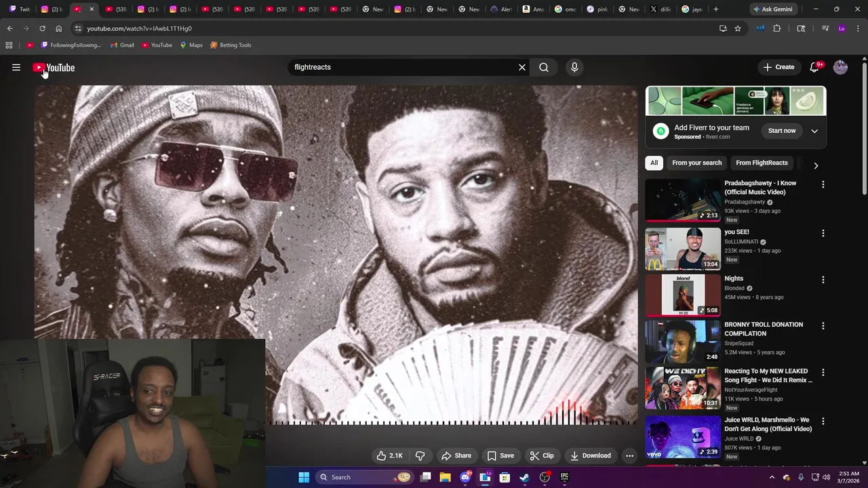Click Windows taskbar Search box
This screenshot has width=868, height=488.
click(x=365, y=477)
